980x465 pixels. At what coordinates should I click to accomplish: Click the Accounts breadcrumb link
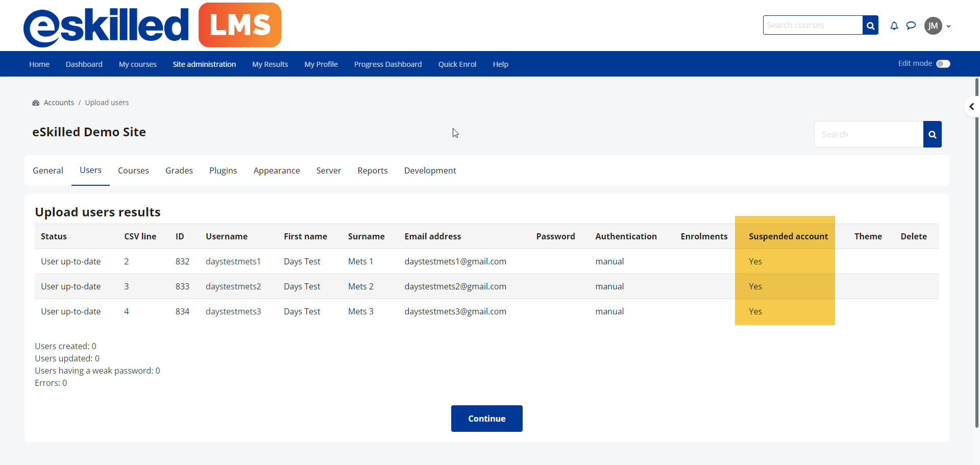click(x=59, y=103)
